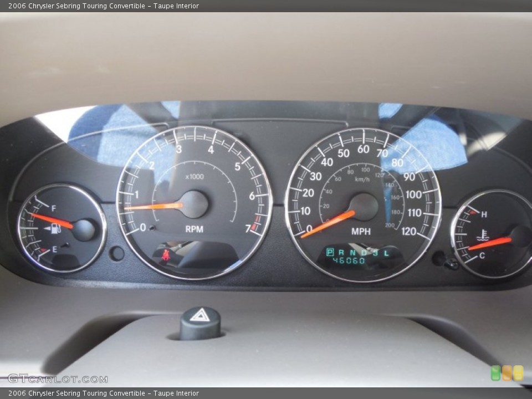This screenshot has width=532, height=399.
Task: Click the 200 km/h inner scale mark
Action: click(390, 225)
